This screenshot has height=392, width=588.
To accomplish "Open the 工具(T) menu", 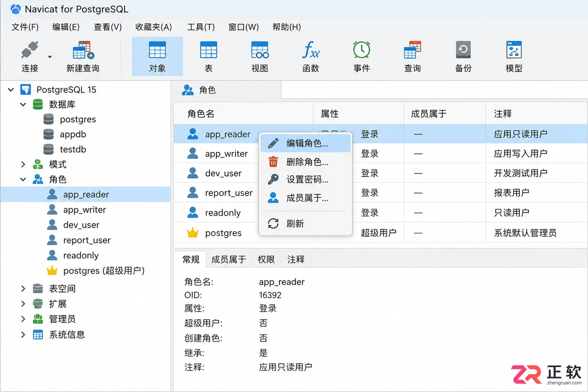I will [200, 27].
